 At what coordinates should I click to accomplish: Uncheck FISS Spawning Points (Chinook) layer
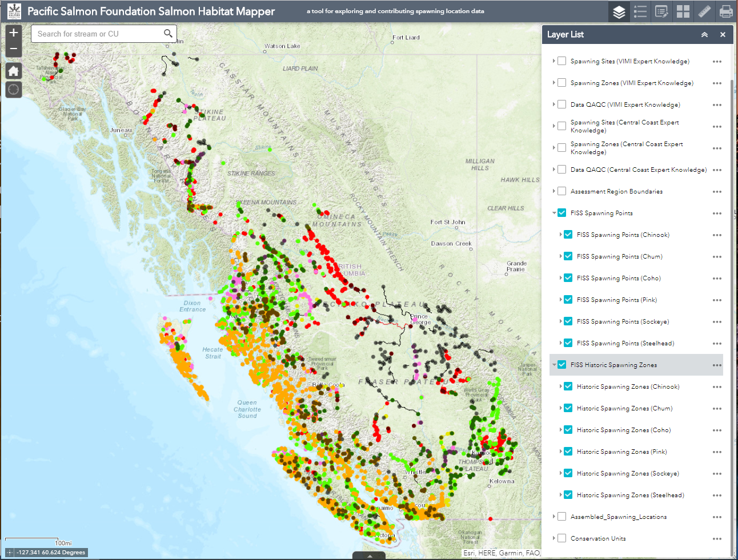click(568, 235)
